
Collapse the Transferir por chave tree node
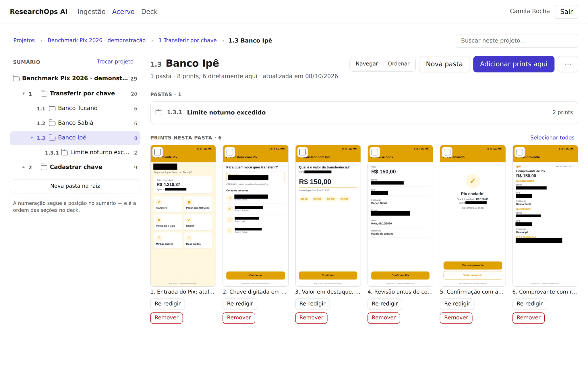[x=24, y=93]
